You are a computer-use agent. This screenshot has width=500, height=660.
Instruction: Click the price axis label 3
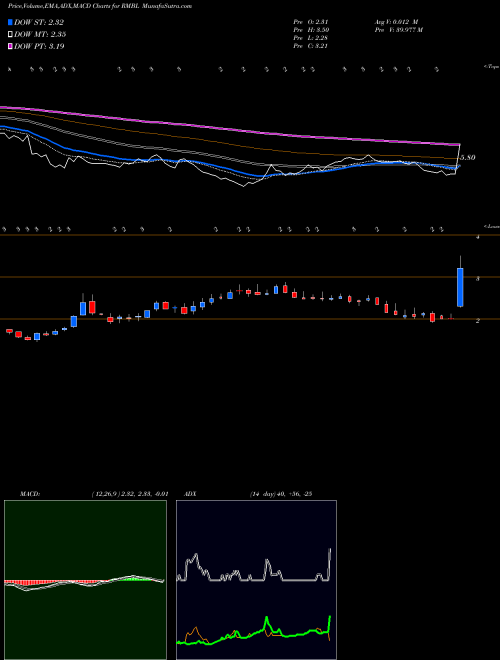[x=478, y=279]
